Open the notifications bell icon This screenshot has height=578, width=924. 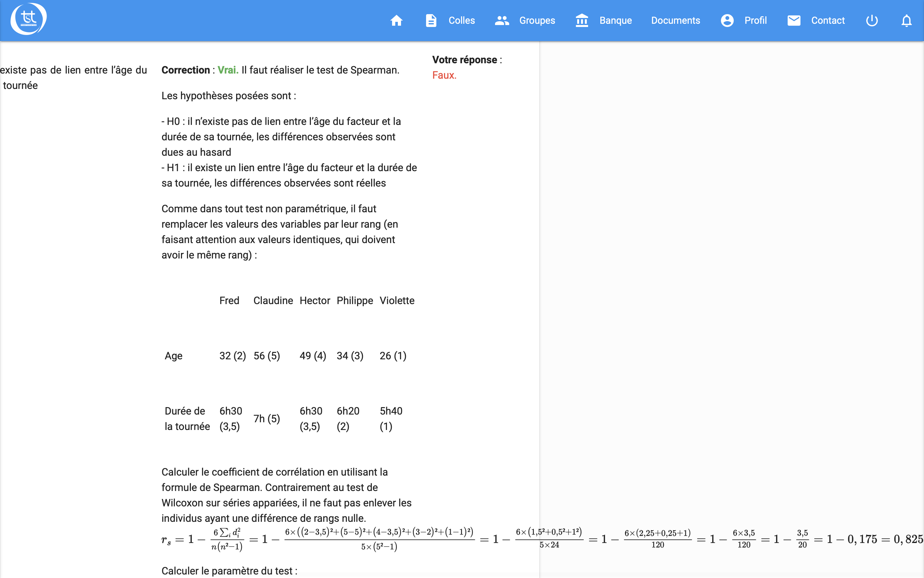click(x=906, y=20)
